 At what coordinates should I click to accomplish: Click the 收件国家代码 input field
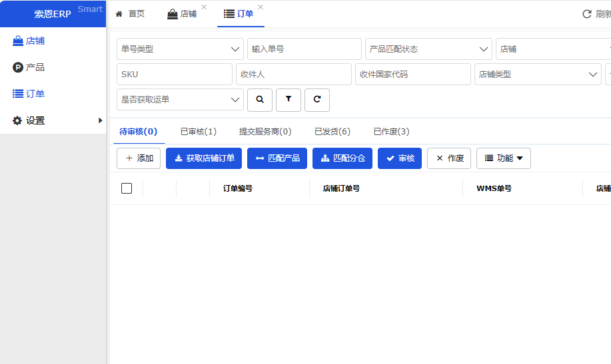pyautogui.click(x=413, y=75)
